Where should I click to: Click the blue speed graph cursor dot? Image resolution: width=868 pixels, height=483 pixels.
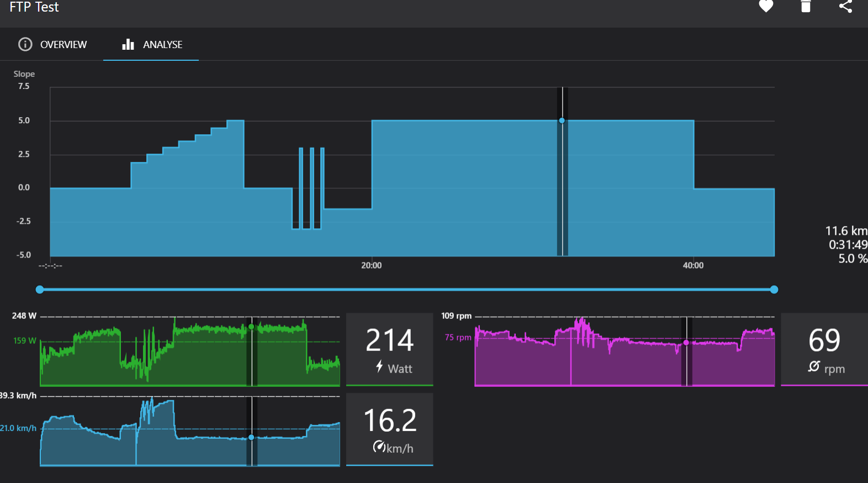pos(251,437)
